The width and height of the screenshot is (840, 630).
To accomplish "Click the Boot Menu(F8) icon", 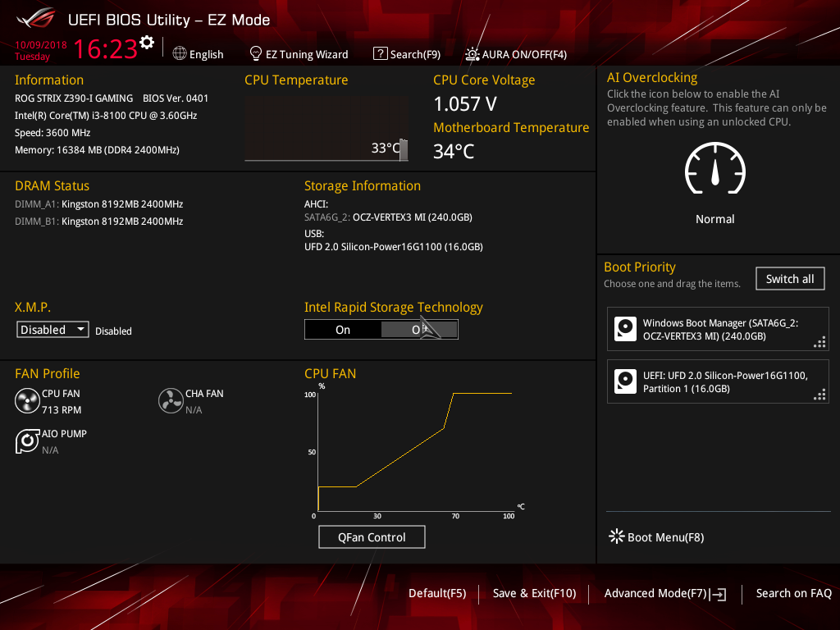I will pyautogui.click(x=616, y=536).
